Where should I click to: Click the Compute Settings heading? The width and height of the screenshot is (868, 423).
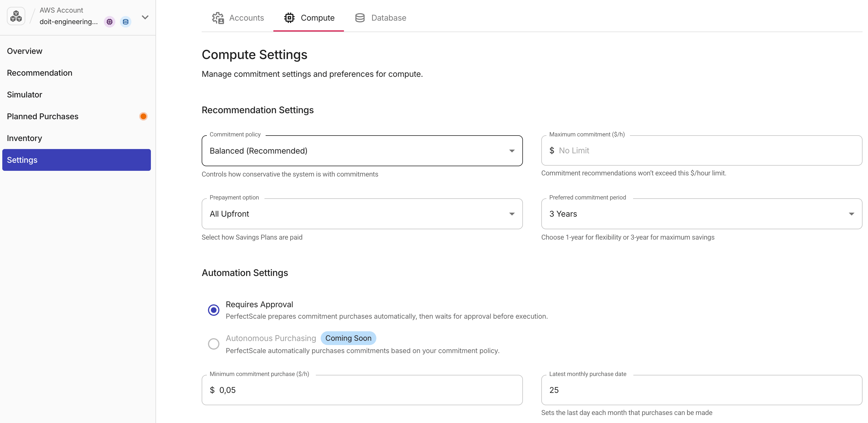pyautogui.click(x=254, y=54)
